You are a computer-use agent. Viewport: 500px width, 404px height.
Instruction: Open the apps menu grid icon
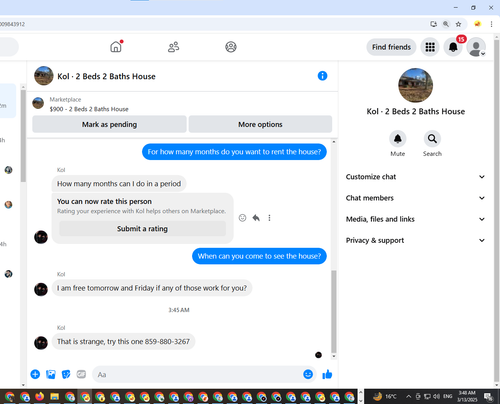(430, 47)
